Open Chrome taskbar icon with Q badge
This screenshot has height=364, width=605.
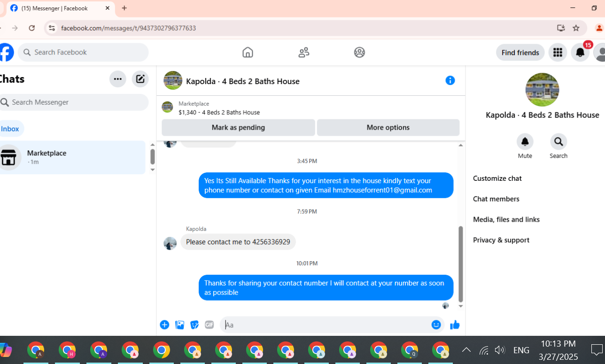(410, 350)
